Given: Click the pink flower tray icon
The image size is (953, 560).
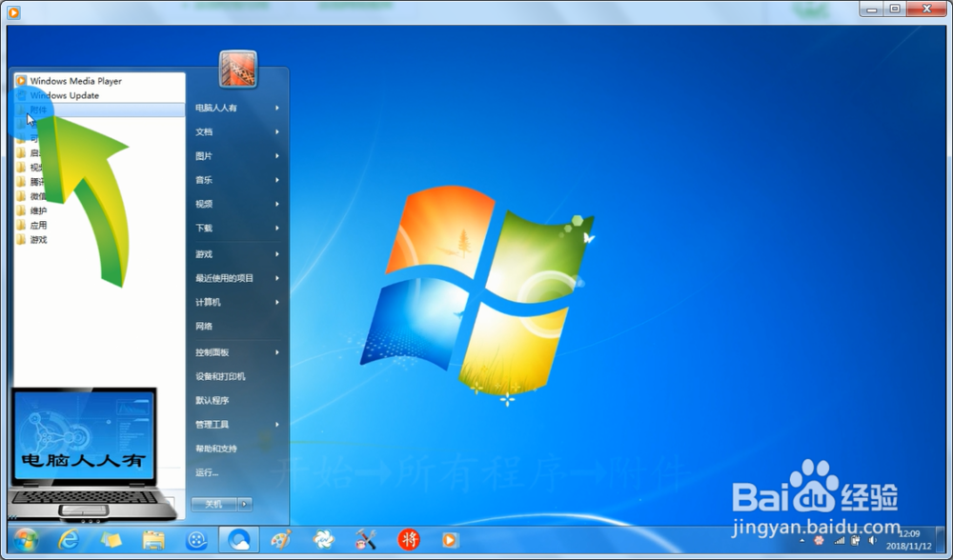Looking at the screenshot, I should [820, 541].
